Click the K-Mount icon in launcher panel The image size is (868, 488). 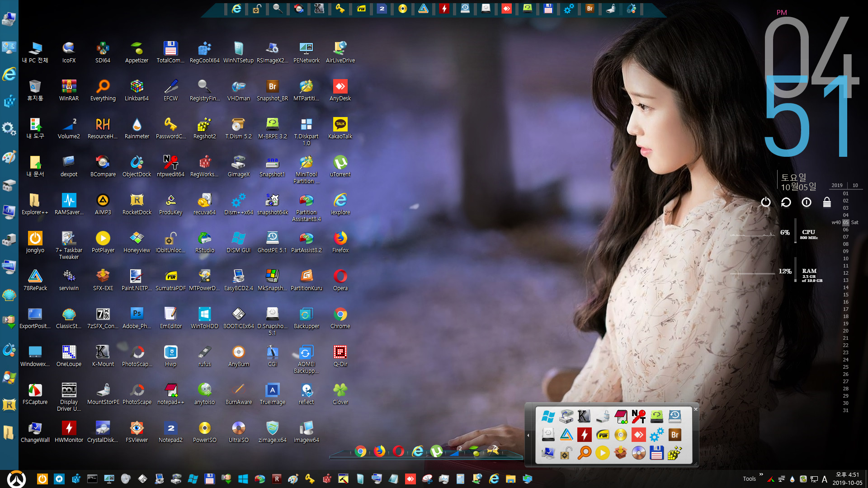pos(584,416)
